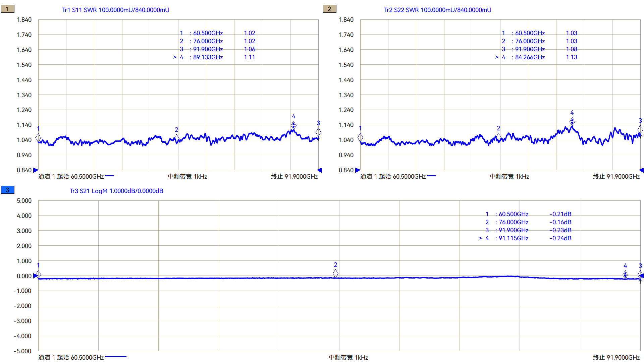Click marker 4 peak on S22 trace
644x362 pixels.
tap(572, 121)
